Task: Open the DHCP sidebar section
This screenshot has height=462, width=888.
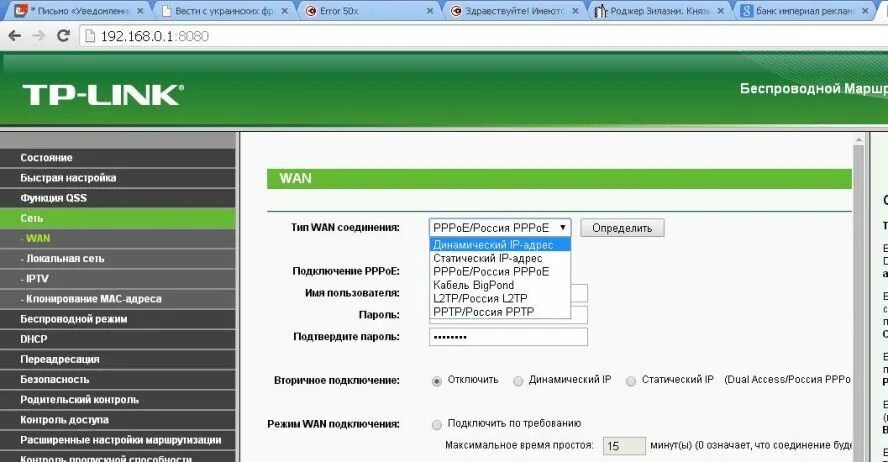Action: pos(118,339)
